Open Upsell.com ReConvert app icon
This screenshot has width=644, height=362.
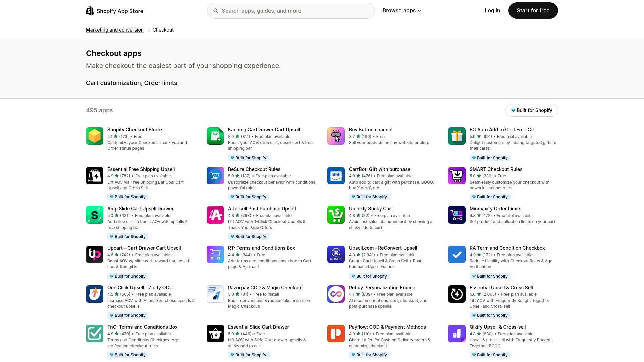tap(336, 254)
